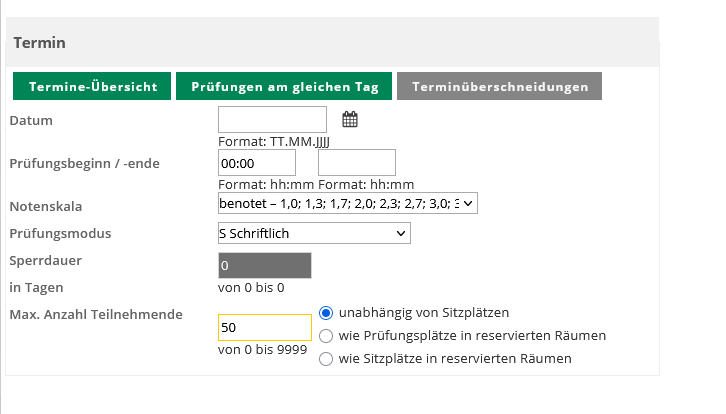726x414 pixels.
Task: Click the 'Max. Anzahl Teilnehmende' label
Action: (95, 315)
